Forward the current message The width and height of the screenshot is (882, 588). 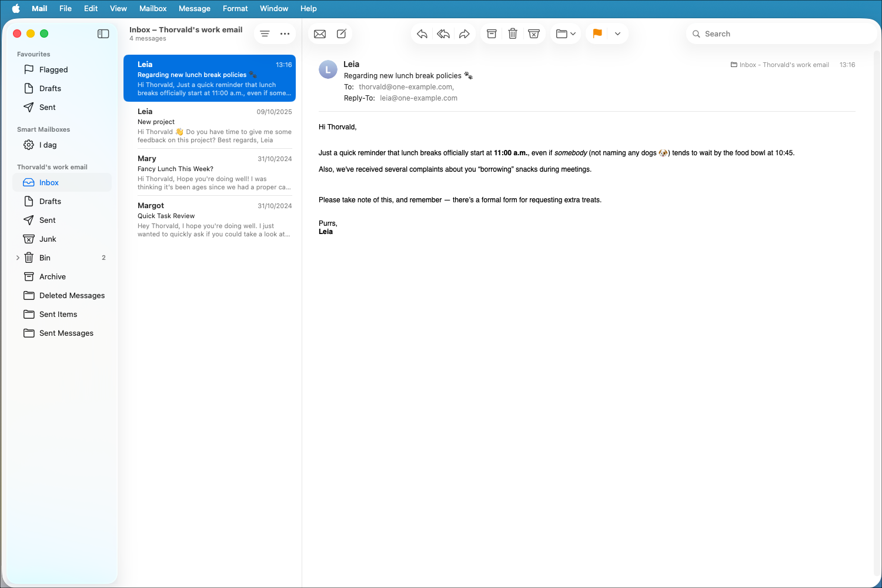464,34
